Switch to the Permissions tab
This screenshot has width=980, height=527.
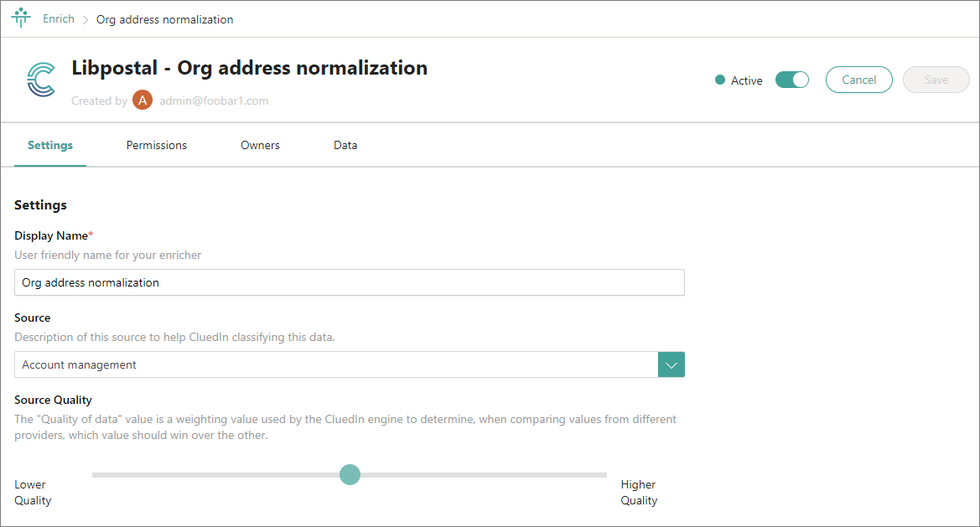pyautogui.click(x=157, y=145)
